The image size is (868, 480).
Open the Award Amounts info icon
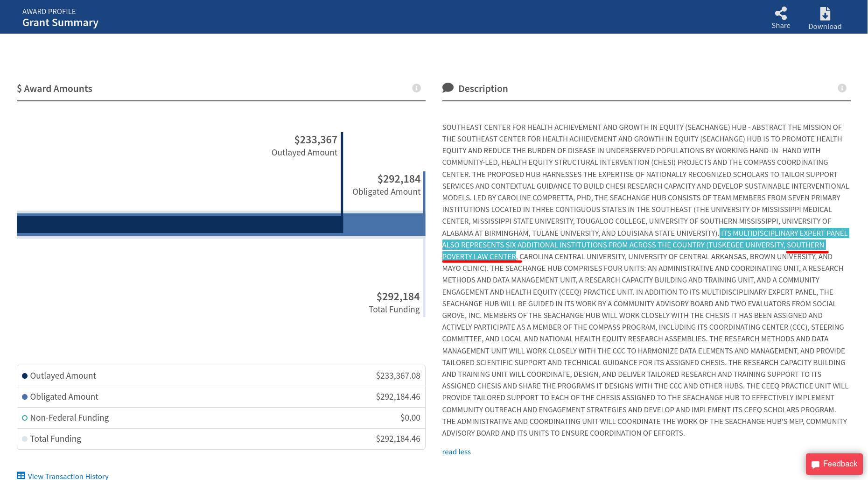[x=416, y=88]
